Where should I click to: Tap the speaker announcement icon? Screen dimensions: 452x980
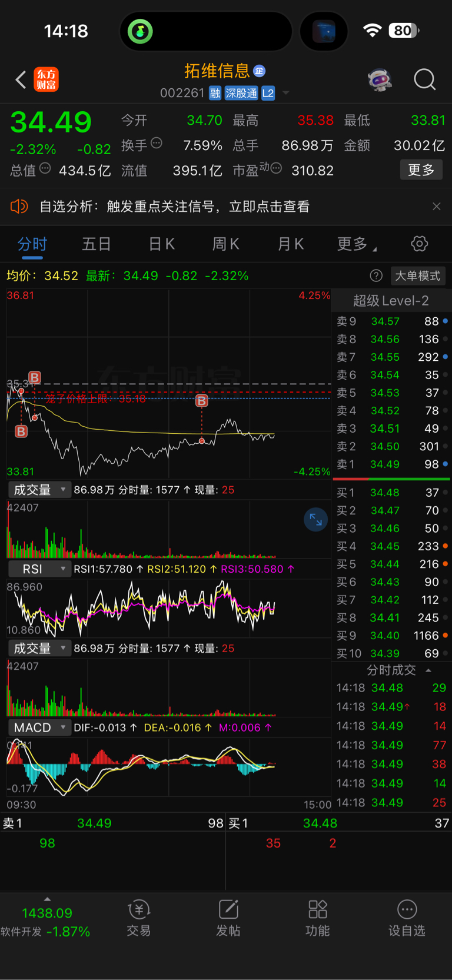pos(19,207)
